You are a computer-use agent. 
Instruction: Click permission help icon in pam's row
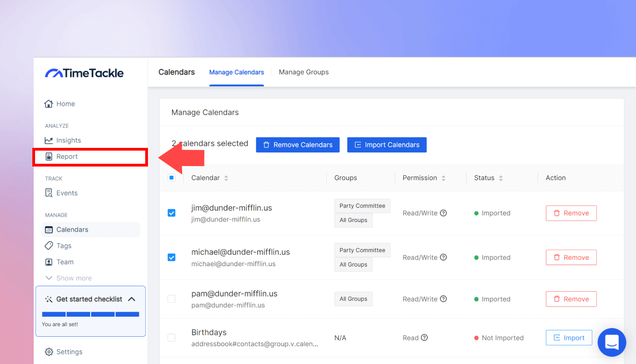[x=443, y=299]
